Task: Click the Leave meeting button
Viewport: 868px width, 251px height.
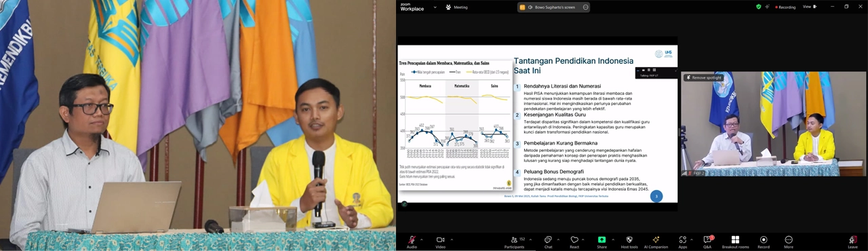Action: pyautogui.click(x=852, y=239)
